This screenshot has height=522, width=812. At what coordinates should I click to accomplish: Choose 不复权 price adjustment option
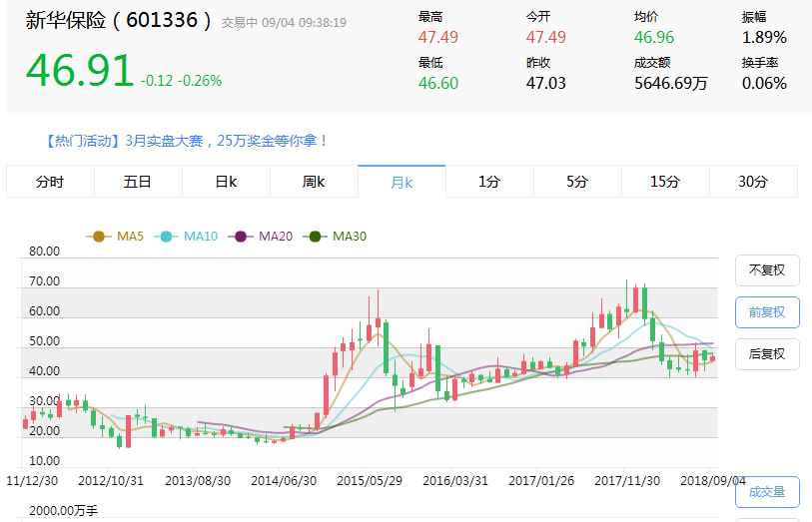click(767, 270)
